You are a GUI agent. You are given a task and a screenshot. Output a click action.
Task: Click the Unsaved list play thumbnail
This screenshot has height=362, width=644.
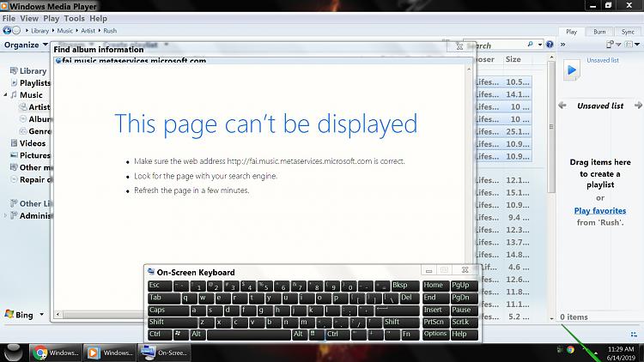tap(571, 70)
